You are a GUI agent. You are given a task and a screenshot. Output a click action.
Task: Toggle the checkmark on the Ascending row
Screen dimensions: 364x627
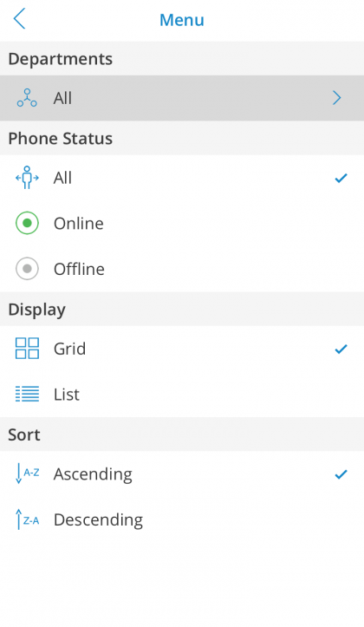[341, 474]
